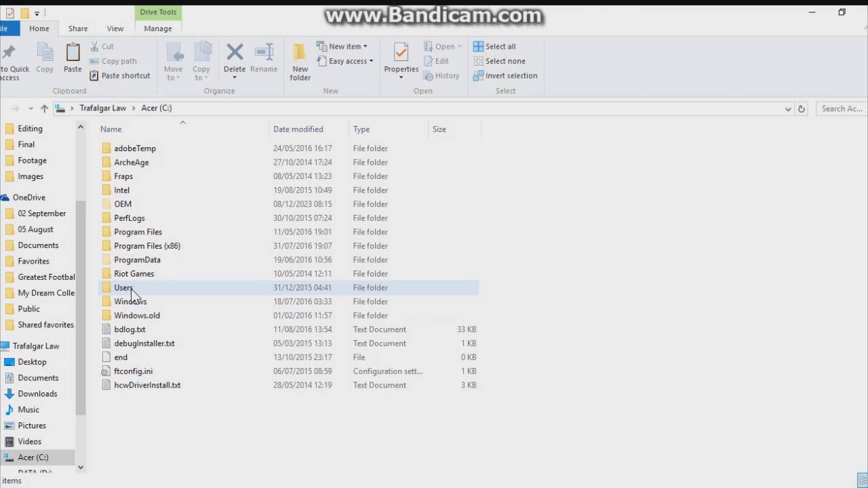Open the Move to dropdown
The width and height of the screenshot is (868, 488).
click(x=173, y=73)
